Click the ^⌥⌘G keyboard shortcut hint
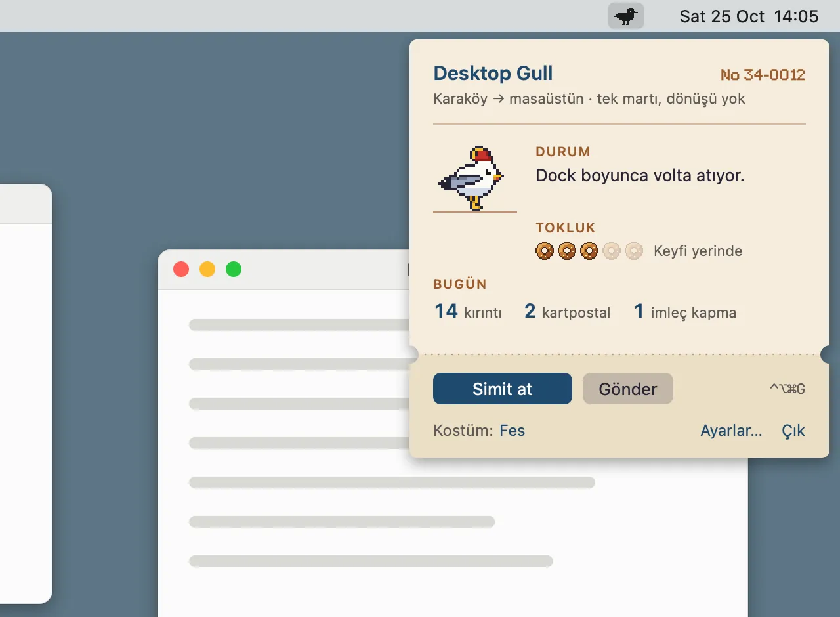 (787, 389)
